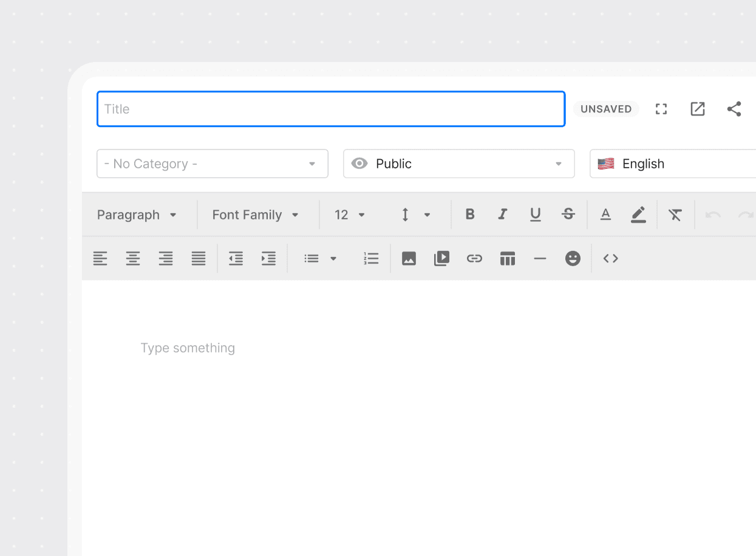Decrease paragraph indent
This screenshot has width=756, height=556.
(236, 258)
